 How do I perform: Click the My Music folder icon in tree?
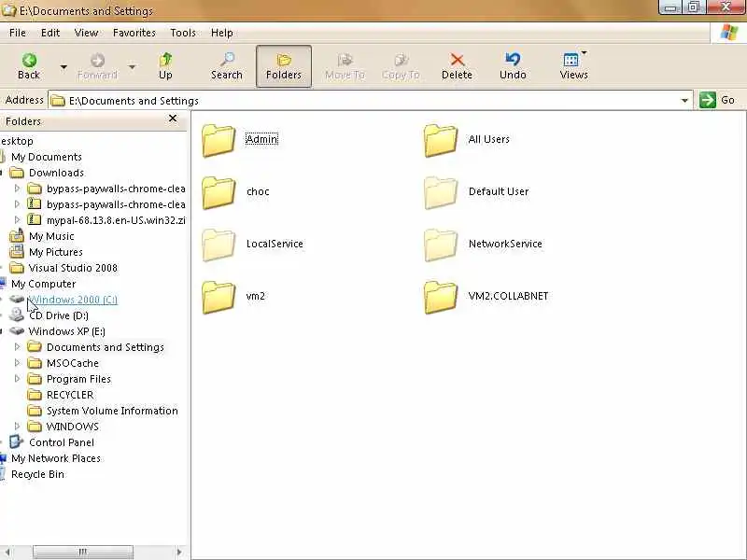(17, 236)
